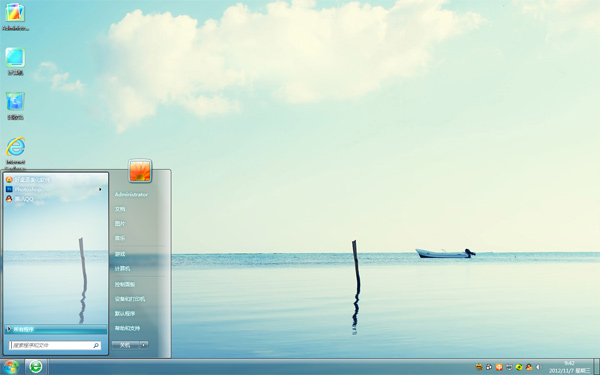Open Default Programs (默认程序) in Start menu
This screenshot has width=600, height=375.
125,313
